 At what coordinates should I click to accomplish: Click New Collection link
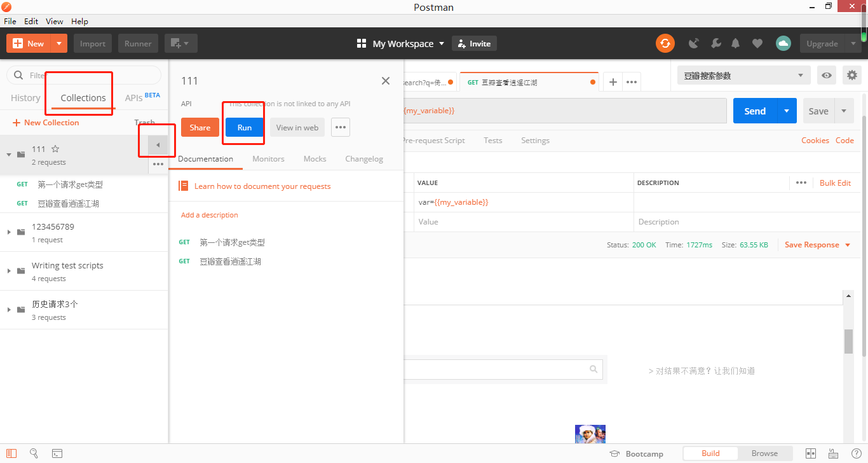46,123
